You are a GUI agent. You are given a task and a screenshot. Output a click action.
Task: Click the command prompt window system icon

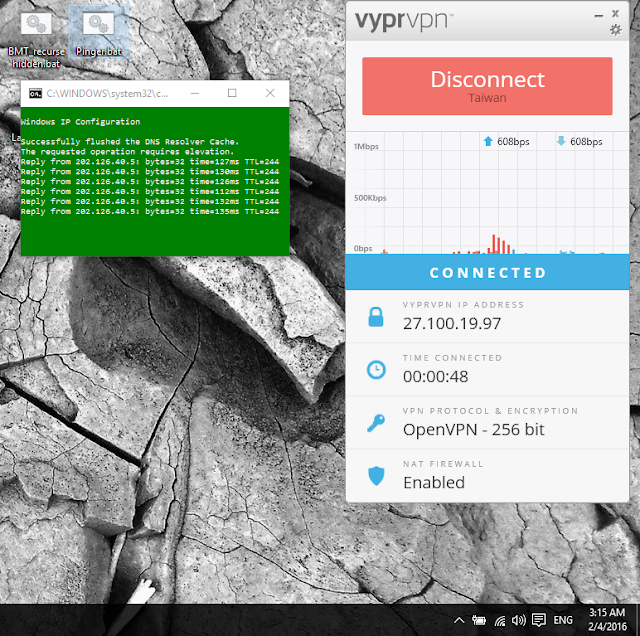click(35, 93)
